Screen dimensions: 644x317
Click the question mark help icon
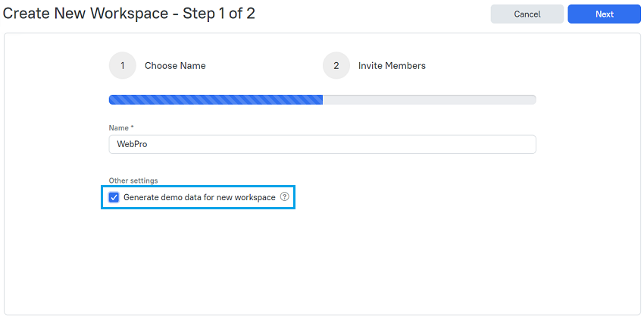pos(285,197)
